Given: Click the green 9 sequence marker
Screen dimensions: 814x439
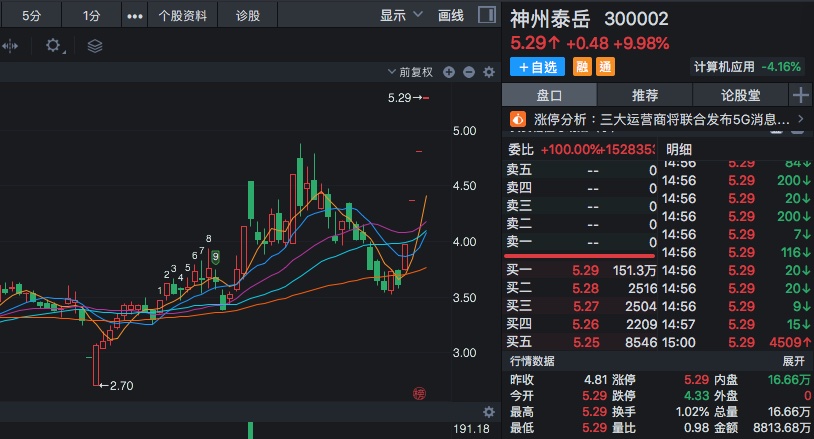Looking at the screenshot, I should [215, 257].
